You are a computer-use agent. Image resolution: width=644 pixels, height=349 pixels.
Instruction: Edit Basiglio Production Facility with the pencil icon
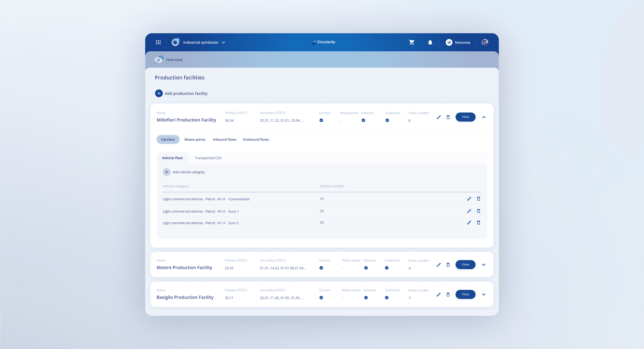click(x=439, y=294)
